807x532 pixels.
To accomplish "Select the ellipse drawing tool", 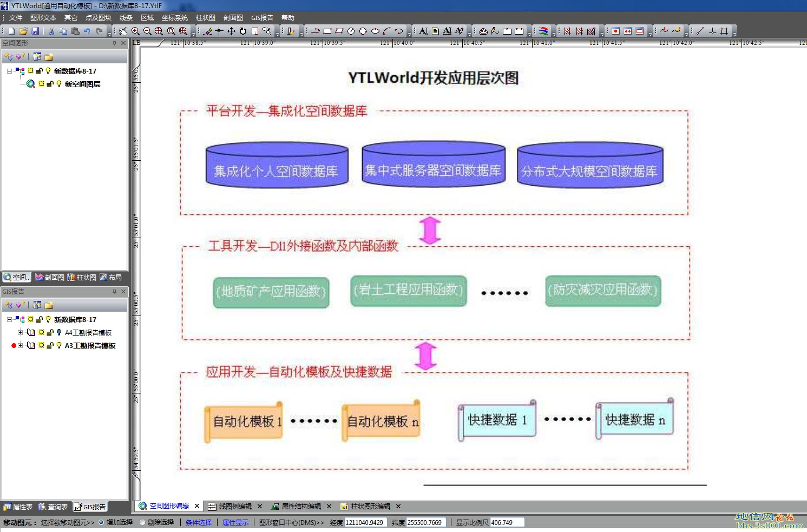I will coord(375,31).
